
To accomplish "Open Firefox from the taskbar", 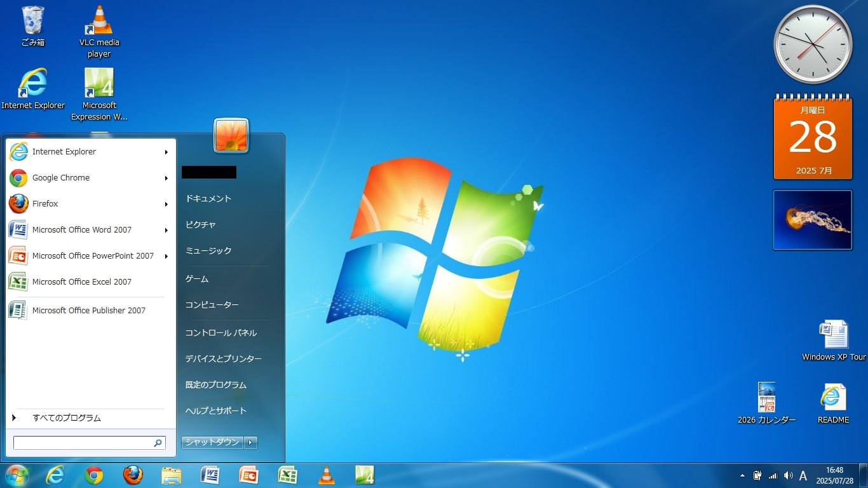I will (133, 475).
